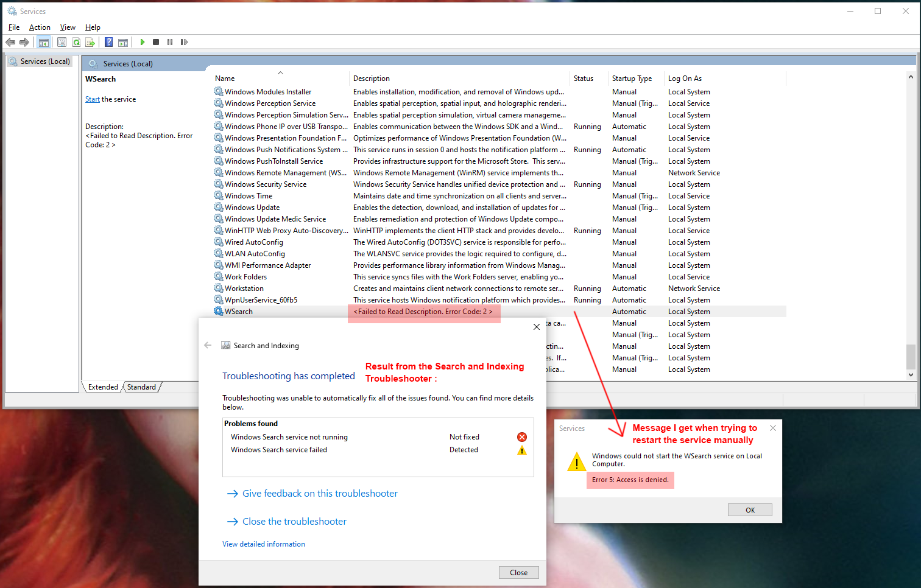
Task: Toggle the Show/Hide Console Tree button
Action: coord(43,42)
